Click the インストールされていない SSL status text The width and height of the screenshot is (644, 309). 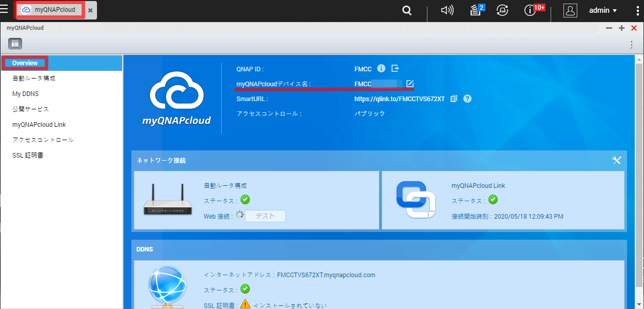pyautogui.click(x=290, y=305)
